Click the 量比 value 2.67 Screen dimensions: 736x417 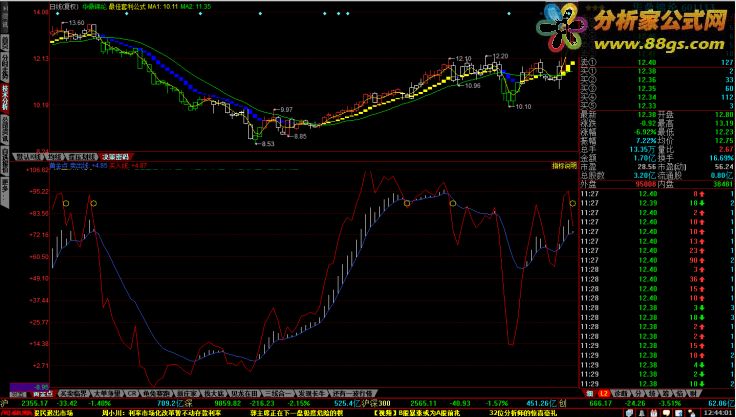click(725, 149)
